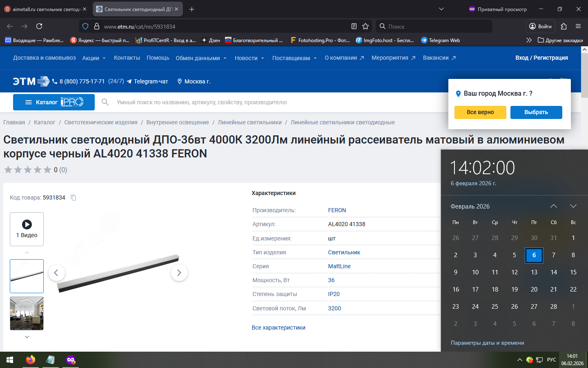
Task: Go to previous month in calendar
Action: (x=554, y=206)
